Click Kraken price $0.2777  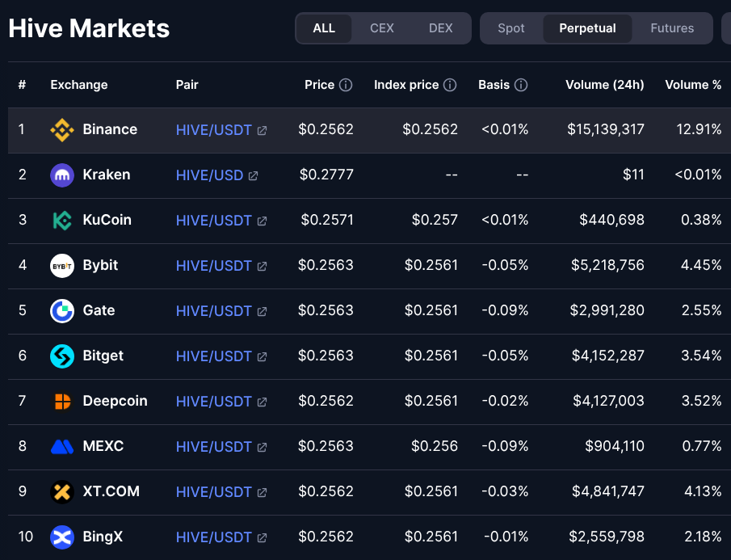coord(326,175)
